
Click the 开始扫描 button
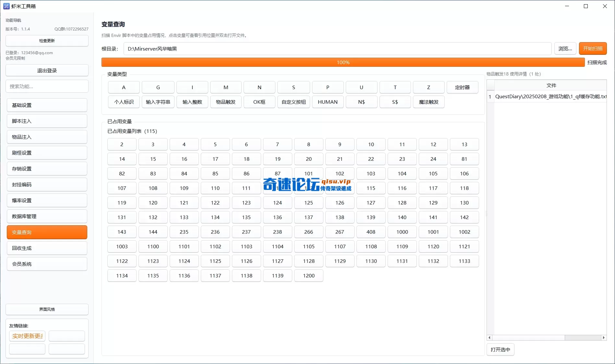coord(593,49)
